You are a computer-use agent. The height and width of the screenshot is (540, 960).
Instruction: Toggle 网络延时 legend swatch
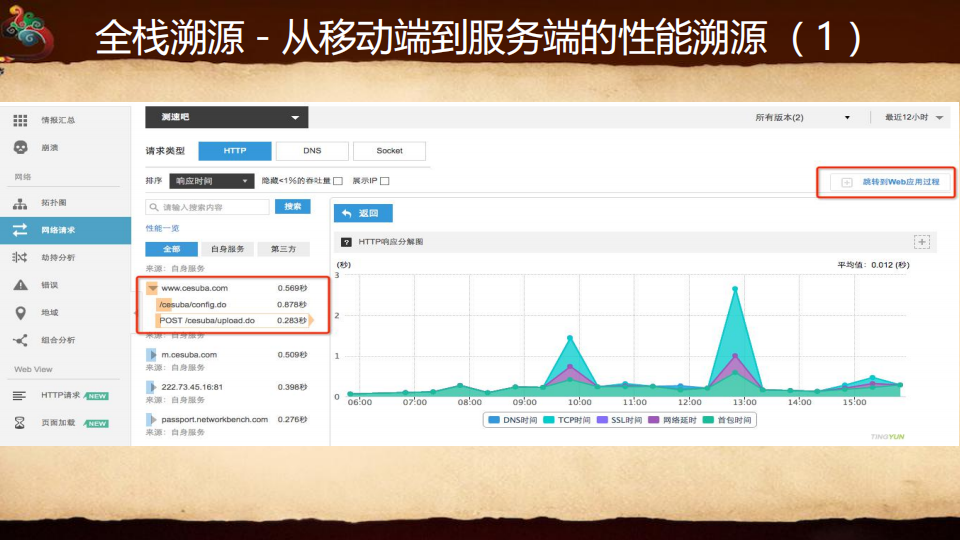(653, 420)
